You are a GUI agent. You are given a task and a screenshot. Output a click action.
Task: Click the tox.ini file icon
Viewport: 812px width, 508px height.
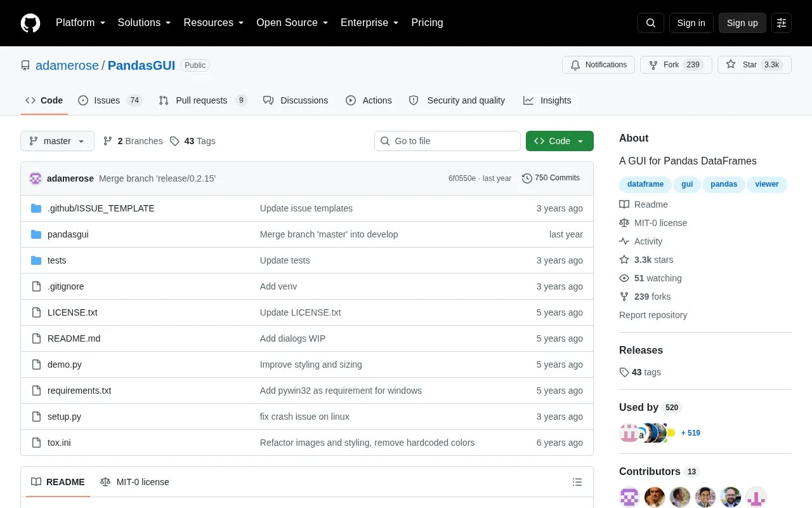coord(36,443)
